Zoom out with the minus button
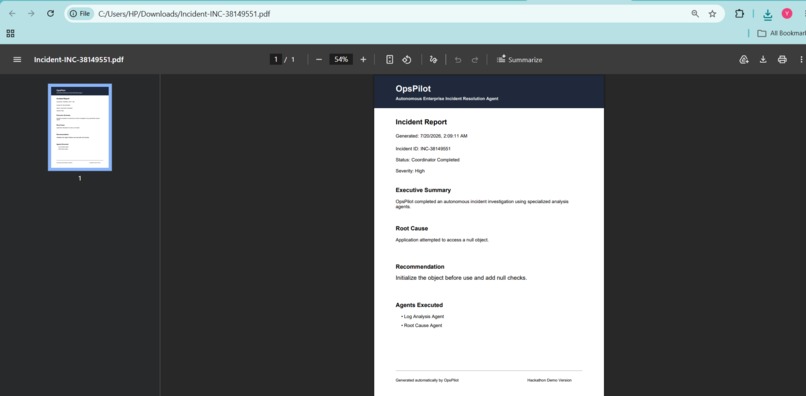 (319, 60)
